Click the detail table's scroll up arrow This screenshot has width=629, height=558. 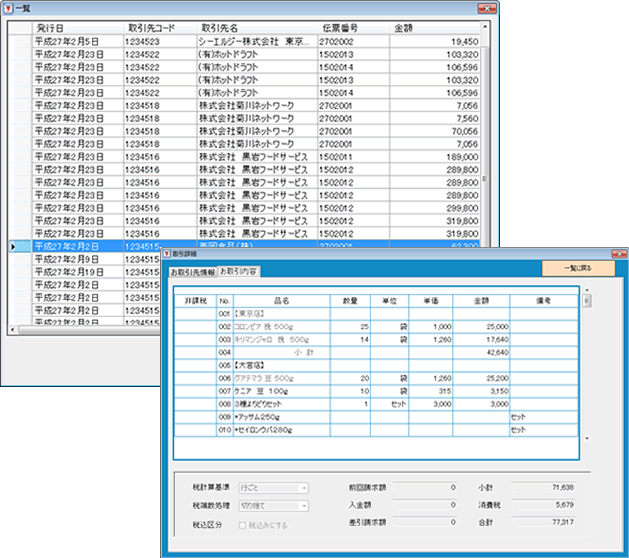(587, 290)
